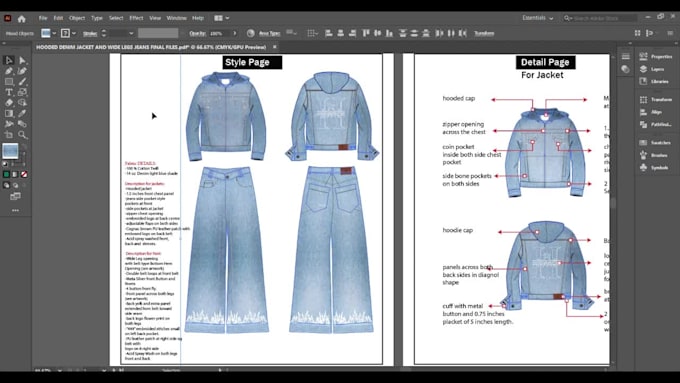The image size is (680, 383).
Task: Open the Layers panel
Action: coord(652,69)
